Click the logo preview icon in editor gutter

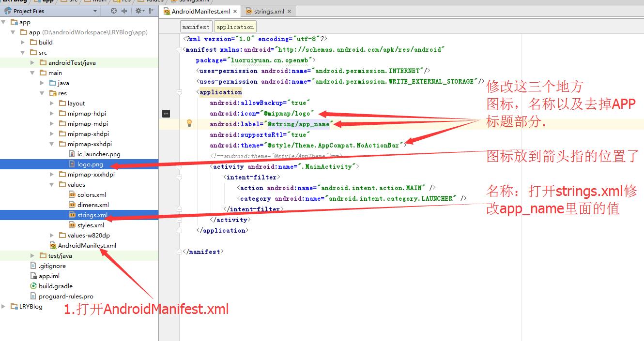point(166,114)
